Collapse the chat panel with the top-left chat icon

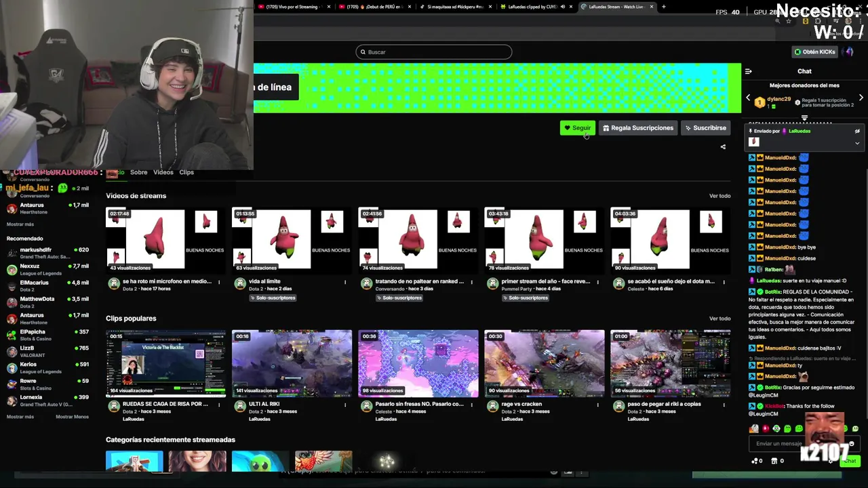pos(748,71)
